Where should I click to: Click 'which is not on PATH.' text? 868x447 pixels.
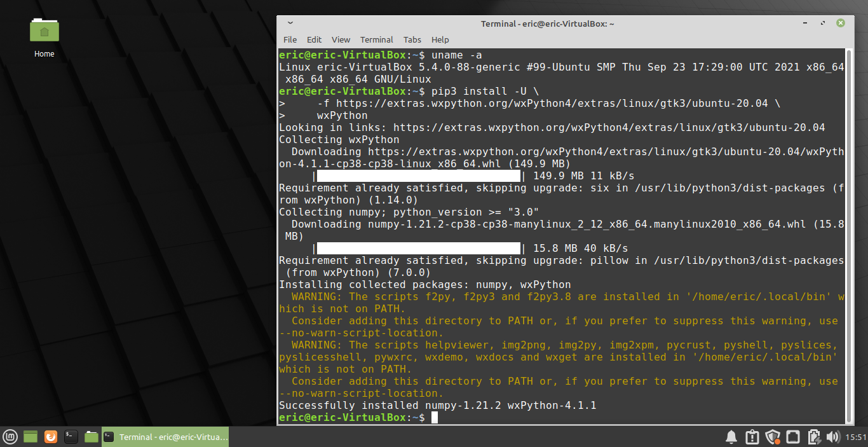point(346,369)
